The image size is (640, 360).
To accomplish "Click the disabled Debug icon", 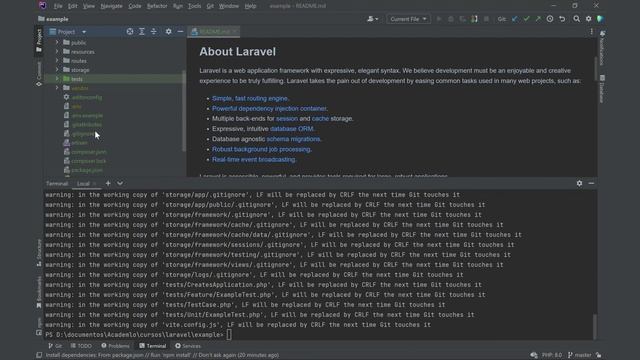I will [x=451, y=19].
